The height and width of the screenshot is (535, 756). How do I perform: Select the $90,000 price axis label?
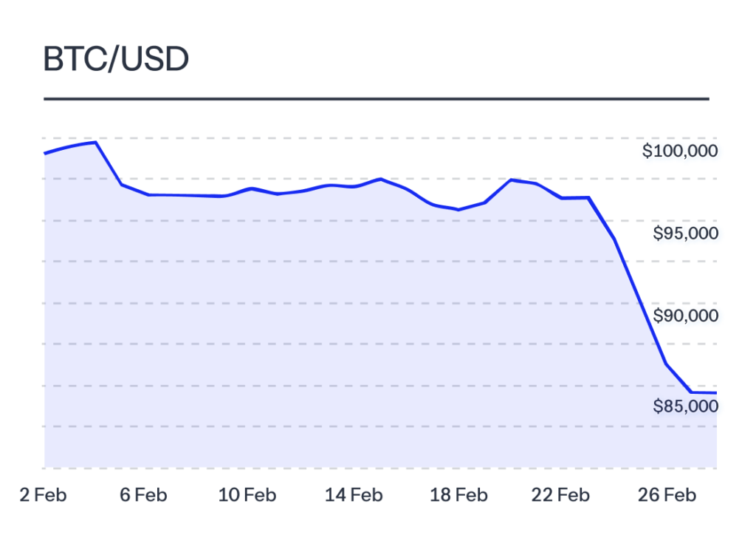[687, 316]
